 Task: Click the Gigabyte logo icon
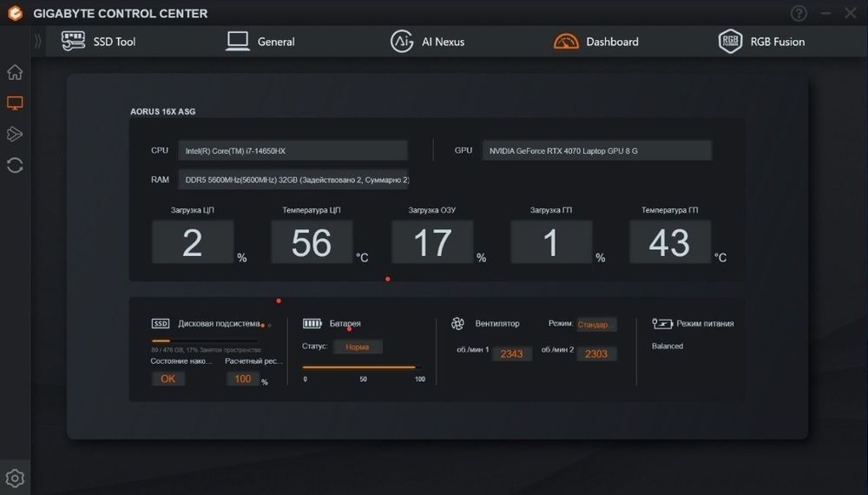tap(16, 13)
